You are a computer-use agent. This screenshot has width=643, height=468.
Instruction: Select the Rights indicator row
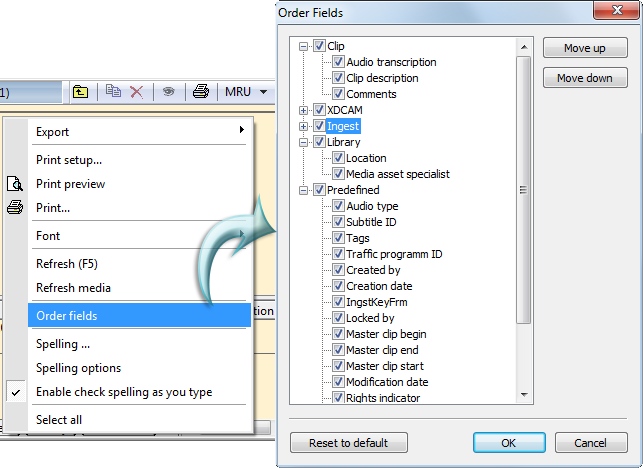pos(383,398)
